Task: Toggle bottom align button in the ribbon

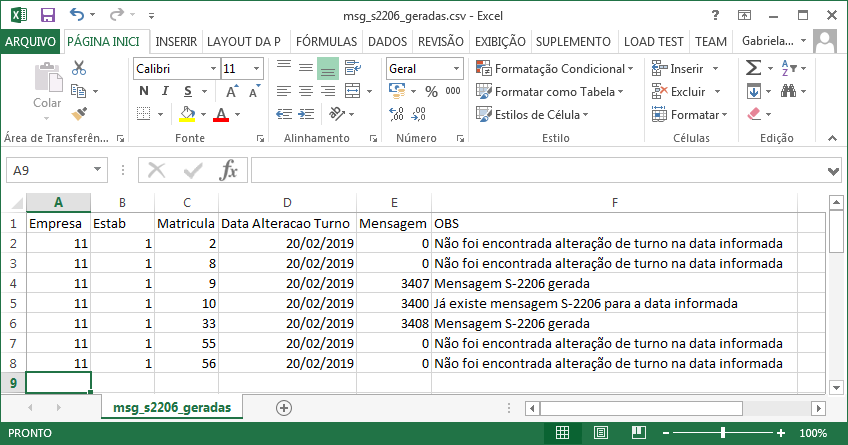Action: (x=328, y=68)
